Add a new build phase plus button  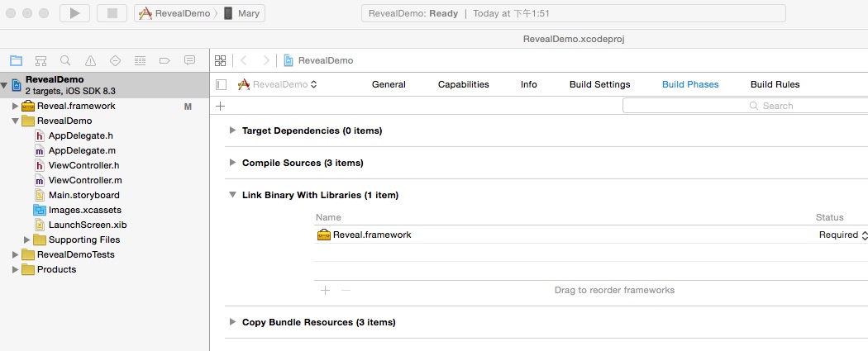[x=220, y=106]
